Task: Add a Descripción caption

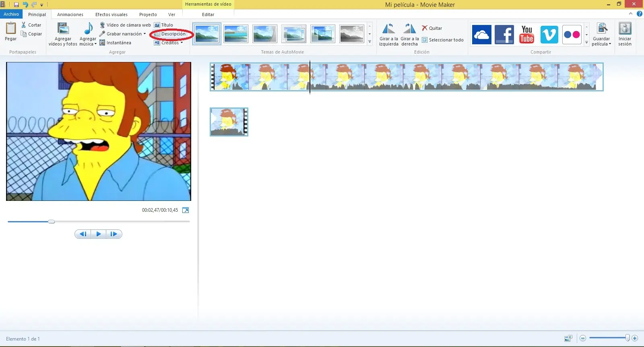Action: coord(170,34)
